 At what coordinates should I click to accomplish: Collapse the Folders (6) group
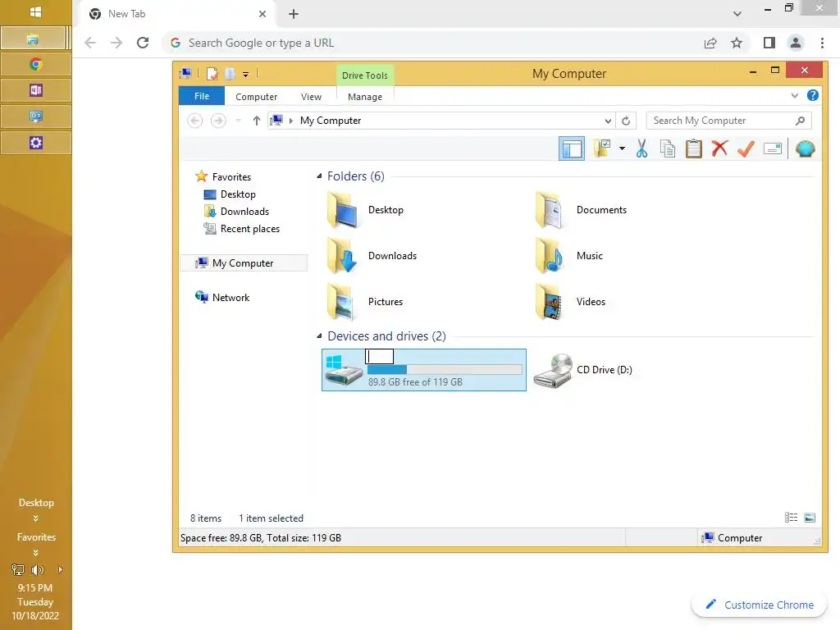[319, 176]
